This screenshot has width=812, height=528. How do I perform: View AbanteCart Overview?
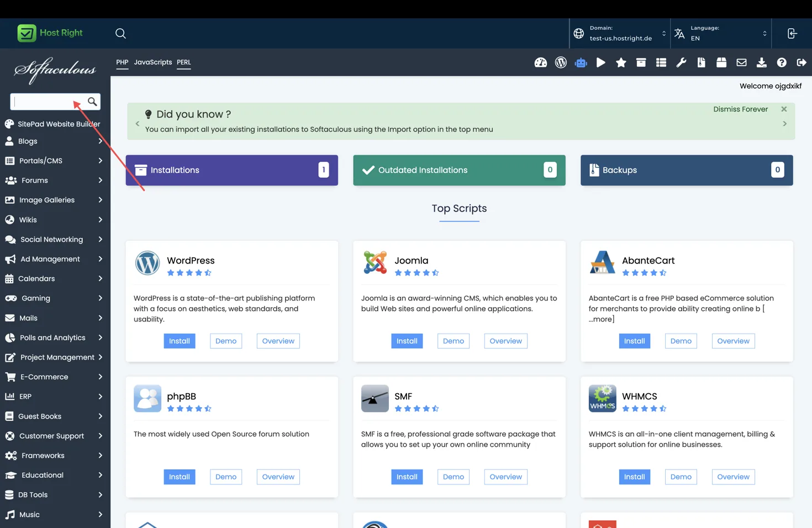pos(733,341)
